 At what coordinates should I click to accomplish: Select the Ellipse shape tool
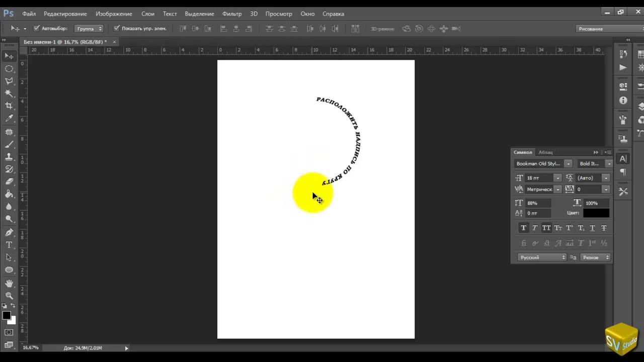pos(9,270)
